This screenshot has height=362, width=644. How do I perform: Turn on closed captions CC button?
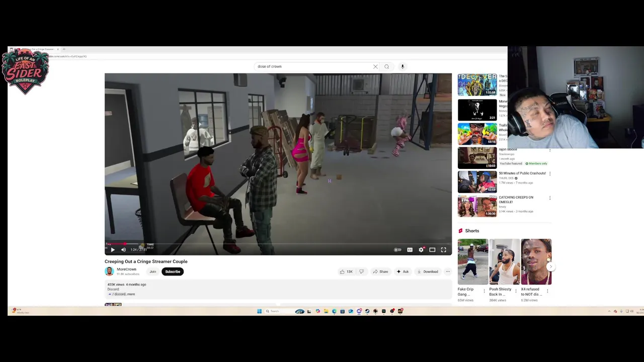point(410,250)
